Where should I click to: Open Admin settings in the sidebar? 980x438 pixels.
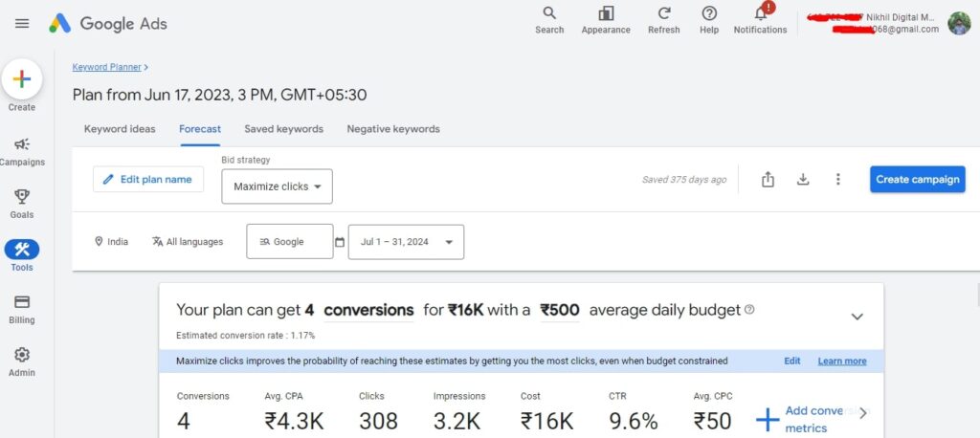point(22,362)
